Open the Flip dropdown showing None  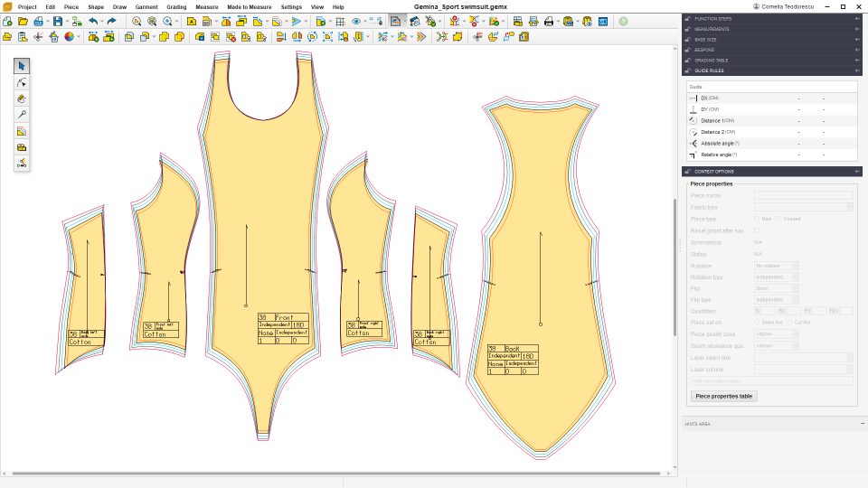coord(776,288)
